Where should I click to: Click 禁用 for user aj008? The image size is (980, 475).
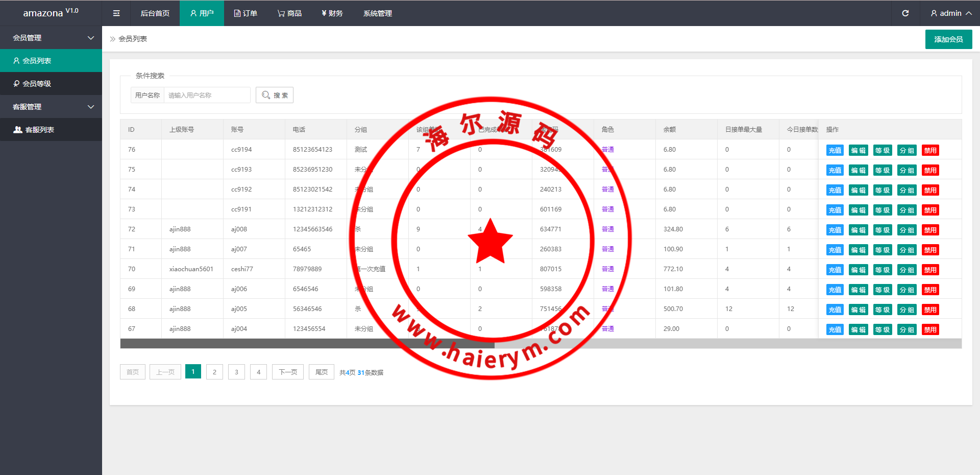pyautogui.click(x=930, y=230)
